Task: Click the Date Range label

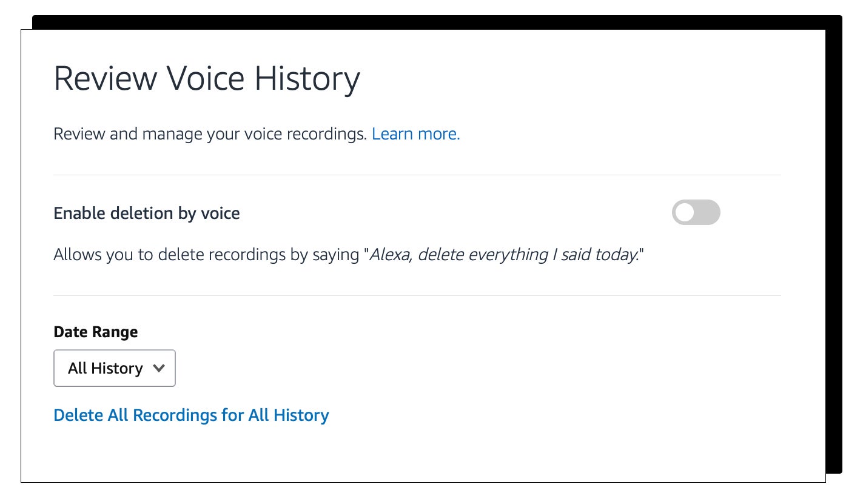Action: click(x=95, y=332)
